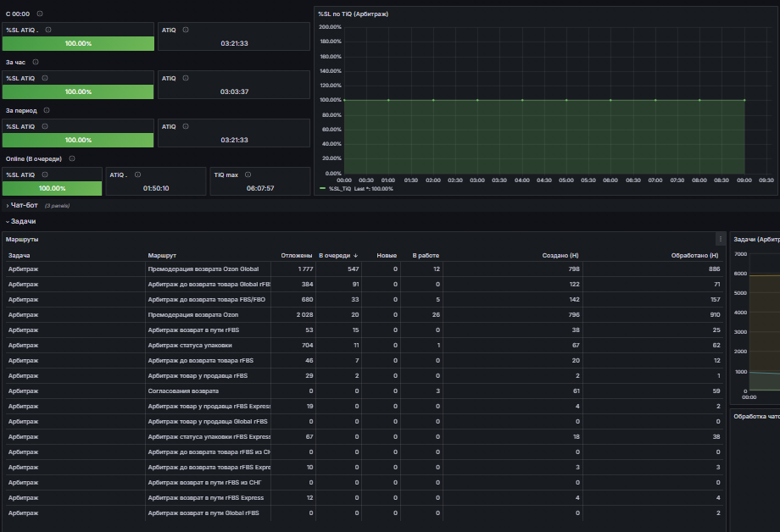Toggle %SL_TIQ series in chart legend
The height and width of the screenshot is (532, 780).
[x=339, y=189]
